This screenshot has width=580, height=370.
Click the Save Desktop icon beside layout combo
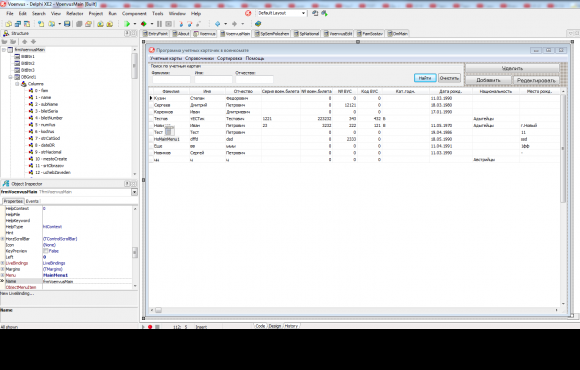pos(315,13)
